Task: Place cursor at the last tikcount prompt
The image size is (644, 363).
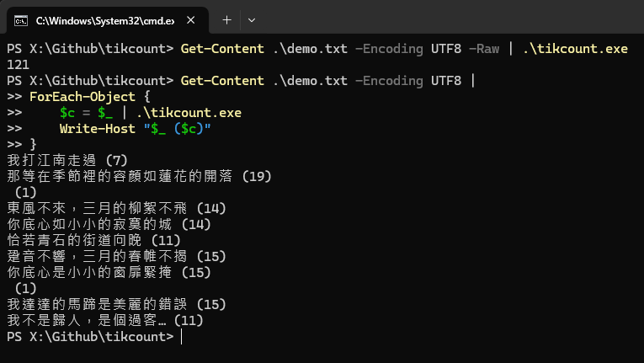Action: click(x=180, y=336)
